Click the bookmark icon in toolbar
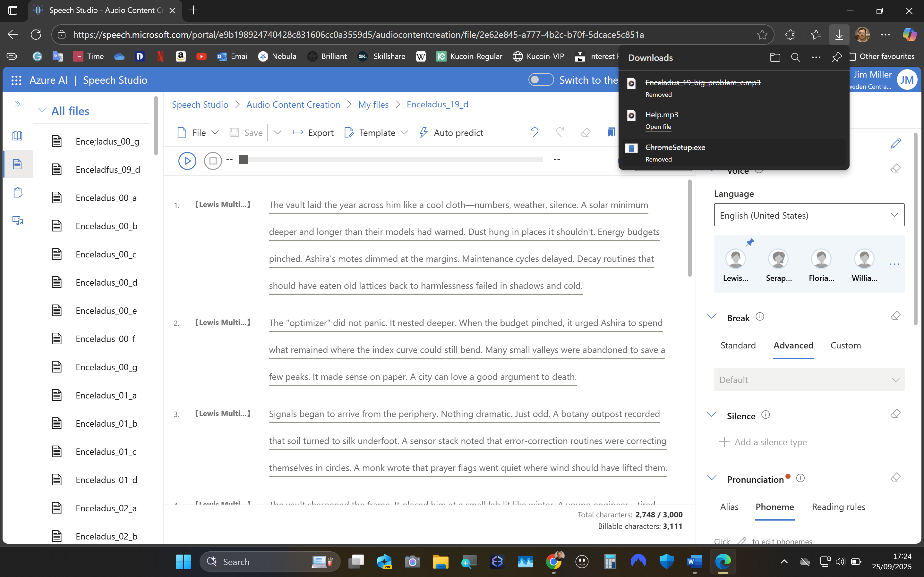Screen dimensions: 924x577 [611, 132]
